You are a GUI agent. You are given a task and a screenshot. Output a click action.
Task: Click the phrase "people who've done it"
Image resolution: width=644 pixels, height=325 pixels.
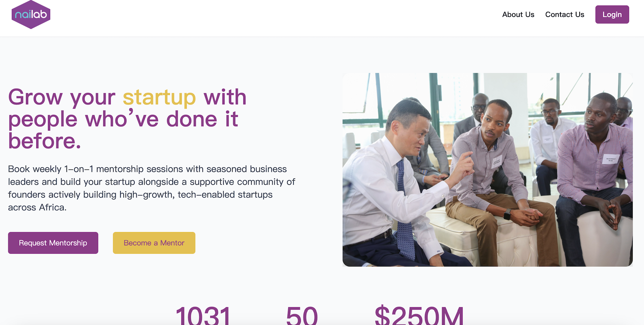coord(123,119)
